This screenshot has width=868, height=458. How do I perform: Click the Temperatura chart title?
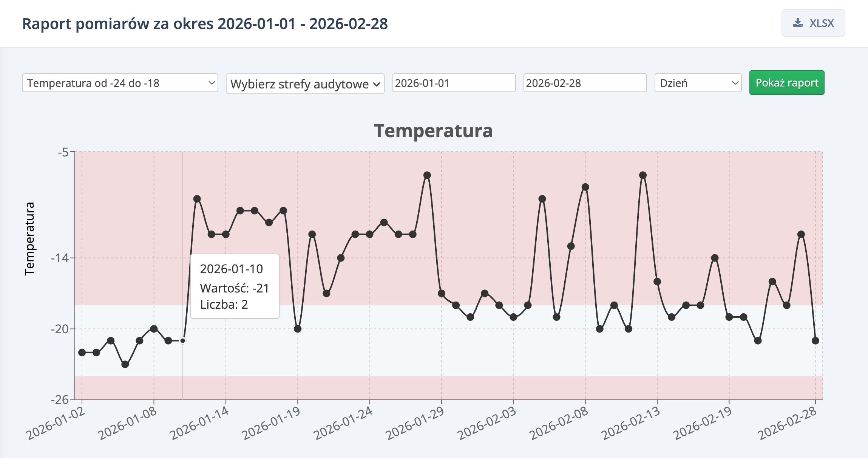pyautogui.click(x=433, y=131)
